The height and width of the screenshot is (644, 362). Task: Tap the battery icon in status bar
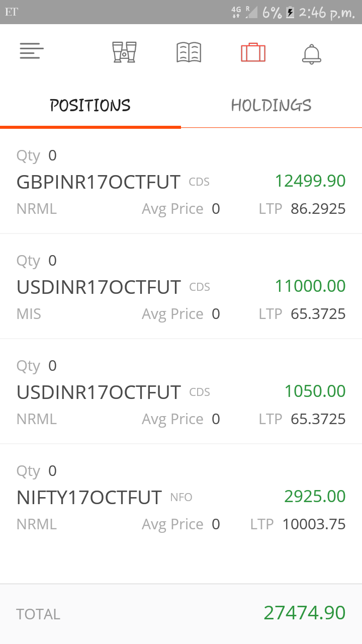pos(290,13)
